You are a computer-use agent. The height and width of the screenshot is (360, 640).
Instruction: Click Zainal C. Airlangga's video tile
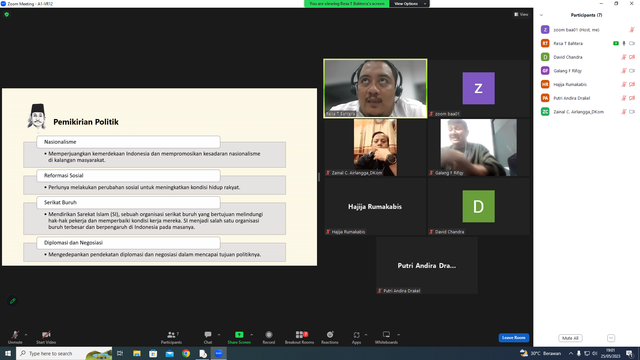point(375,147)
